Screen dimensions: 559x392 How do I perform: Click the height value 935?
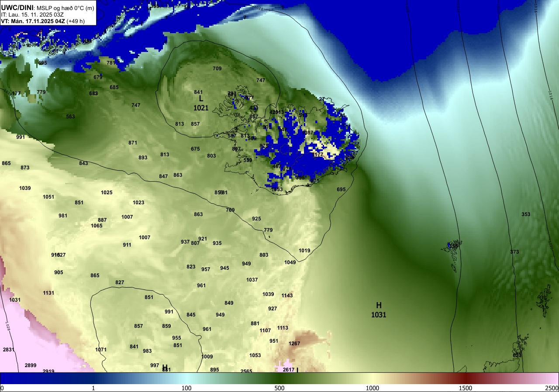[217, 243]
